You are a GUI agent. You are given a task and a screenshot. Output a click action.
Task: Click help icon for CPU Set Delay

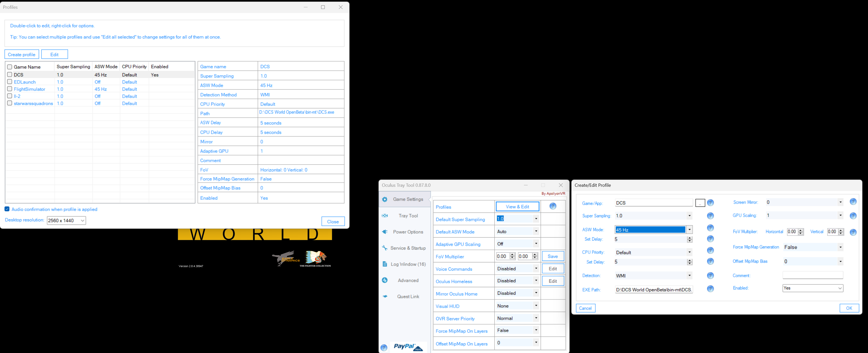(710, 261)
